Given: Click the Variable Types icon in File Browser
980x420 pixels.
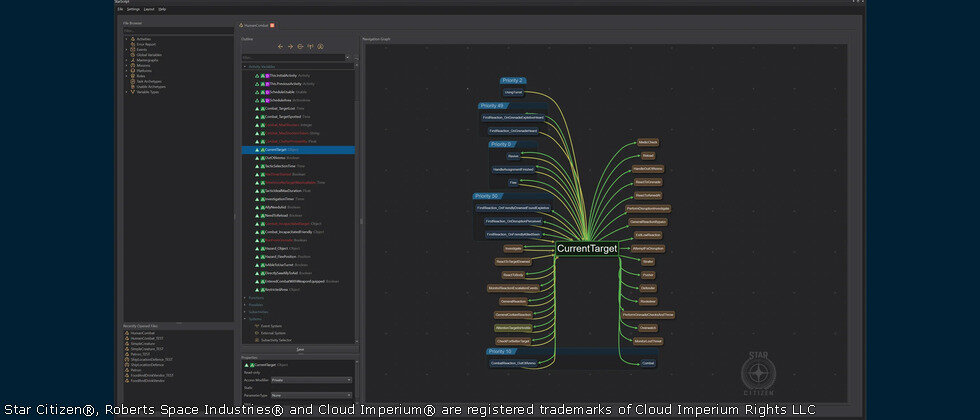Looking at the screenshot, I should point(132,91).
